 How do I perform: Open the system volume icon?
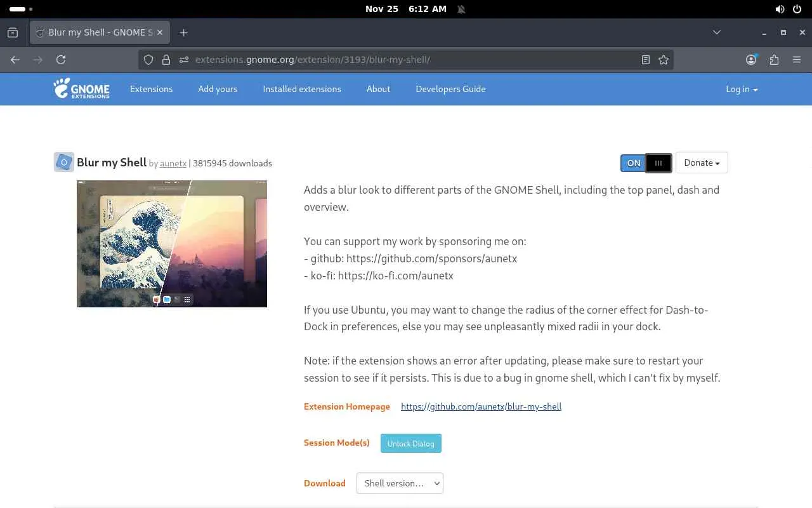tap(780, 9)
